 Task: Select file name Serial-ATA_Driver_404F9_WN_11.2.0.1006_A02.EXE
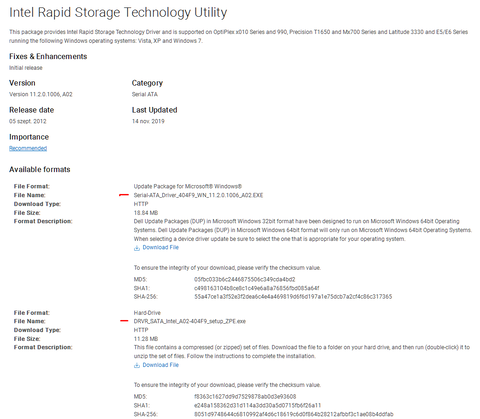198,195
